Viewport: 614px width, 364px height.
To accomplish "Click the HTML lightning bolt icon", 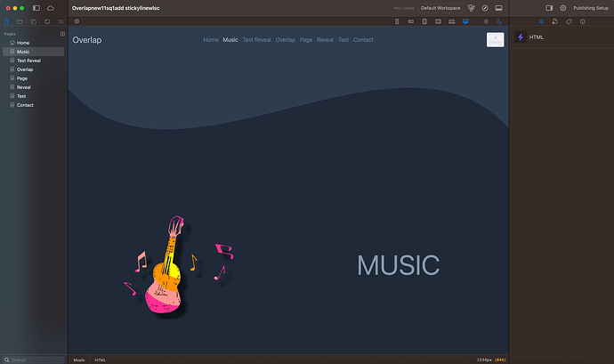I will pos(521,37).
